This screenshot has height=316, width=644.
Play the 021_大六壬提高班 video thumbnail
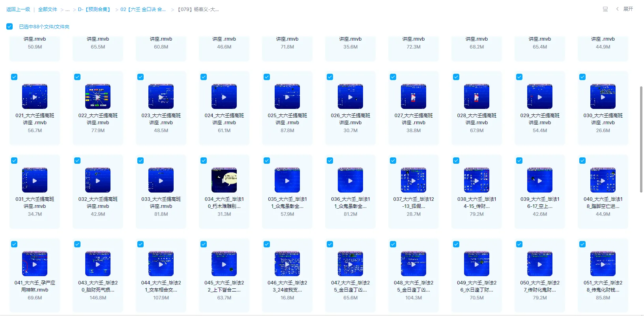point(35,97)
